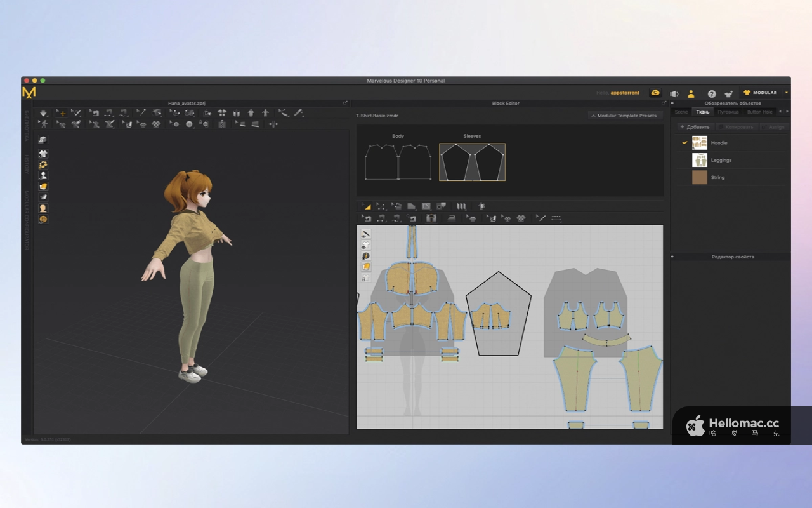Toggle the pen display icon in 2D sidebar
Screen dimensions: 812x508
(366, 234)
